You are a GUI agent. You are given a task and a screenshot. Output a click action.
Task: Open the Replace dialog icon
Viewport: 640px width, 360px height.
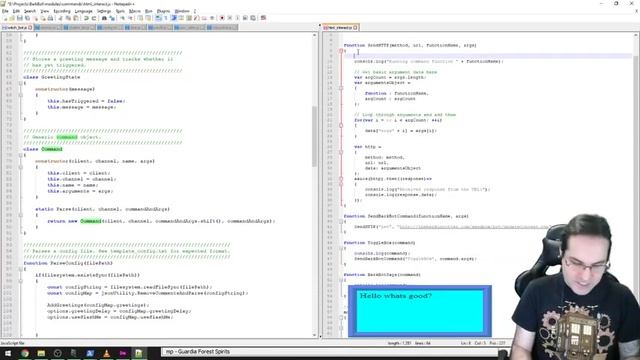(x=113, y=18)
